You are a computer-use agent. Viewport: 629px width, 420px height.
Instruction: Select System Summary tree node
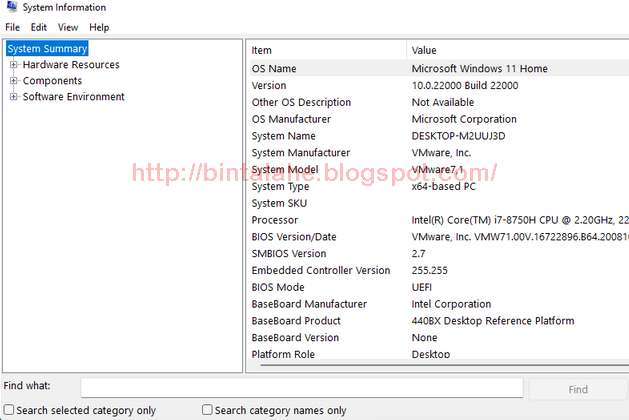click(x=47, y=49)
